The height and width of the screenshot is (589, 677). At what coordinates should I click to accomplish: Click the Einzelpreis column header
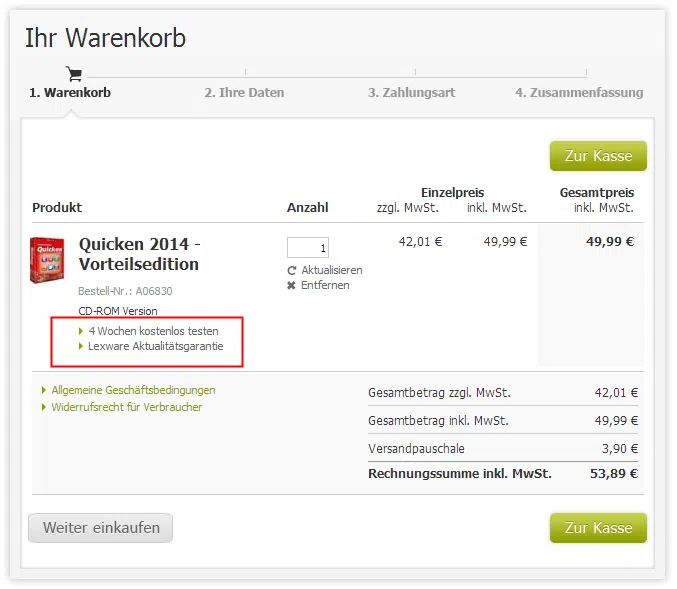(x=452, y=193)
